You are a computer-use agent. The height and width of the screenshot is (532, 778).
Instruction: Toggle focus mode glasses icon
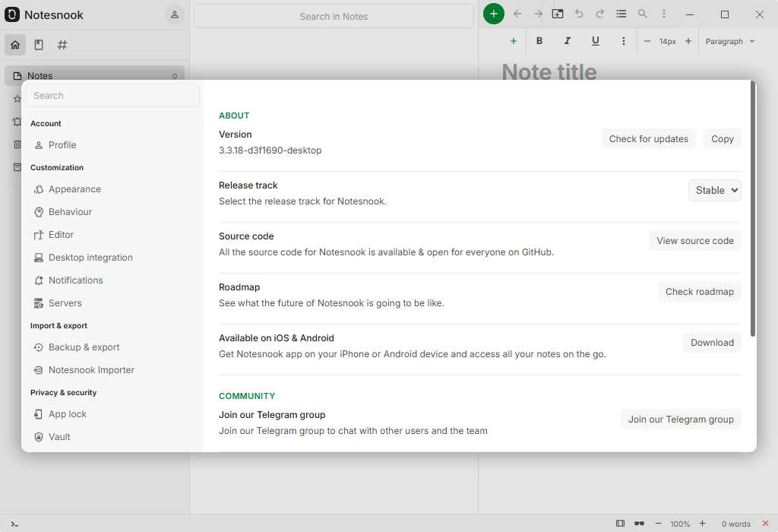click(639, 524)
